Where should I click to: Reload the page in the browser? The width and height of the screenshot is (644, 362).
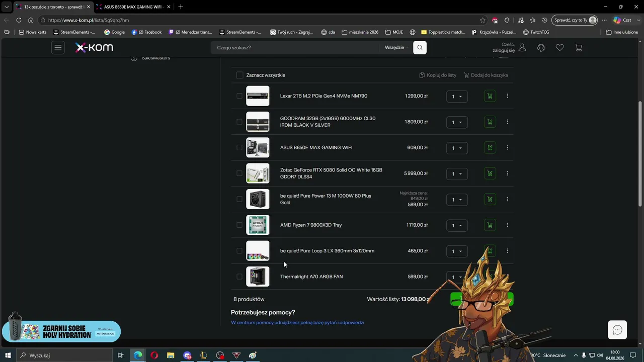click(19, 20)
